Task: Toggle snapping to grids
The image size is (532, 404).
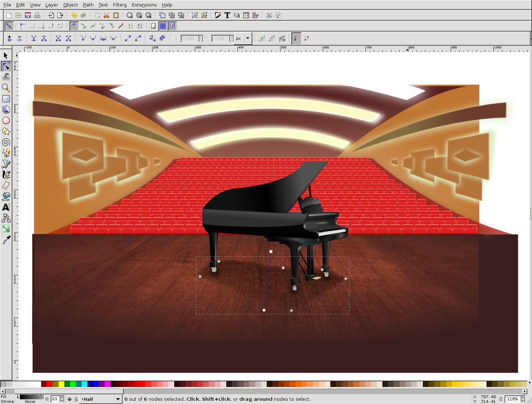Action: pos(163,26)
